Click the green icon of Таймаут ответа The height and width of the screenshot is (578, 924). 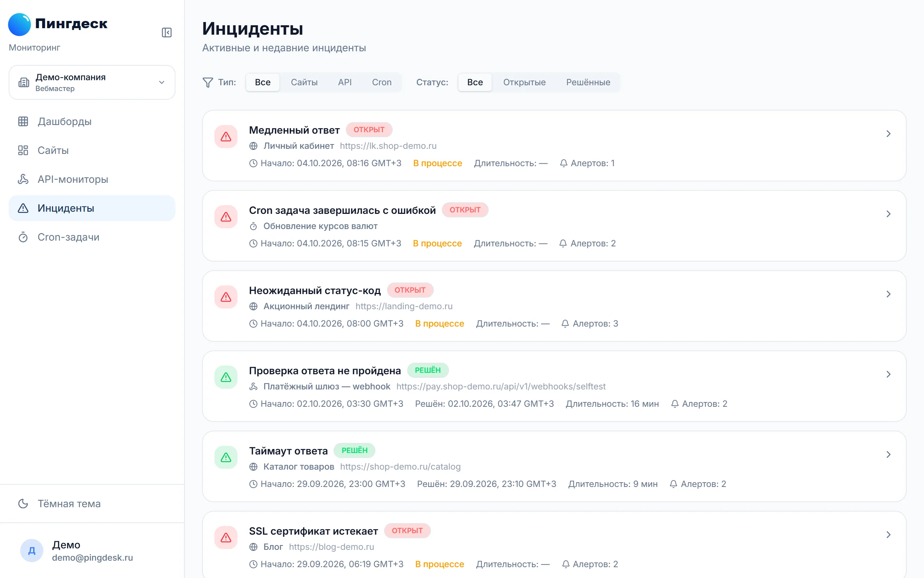pyautogui.click(x=226, y=457)
